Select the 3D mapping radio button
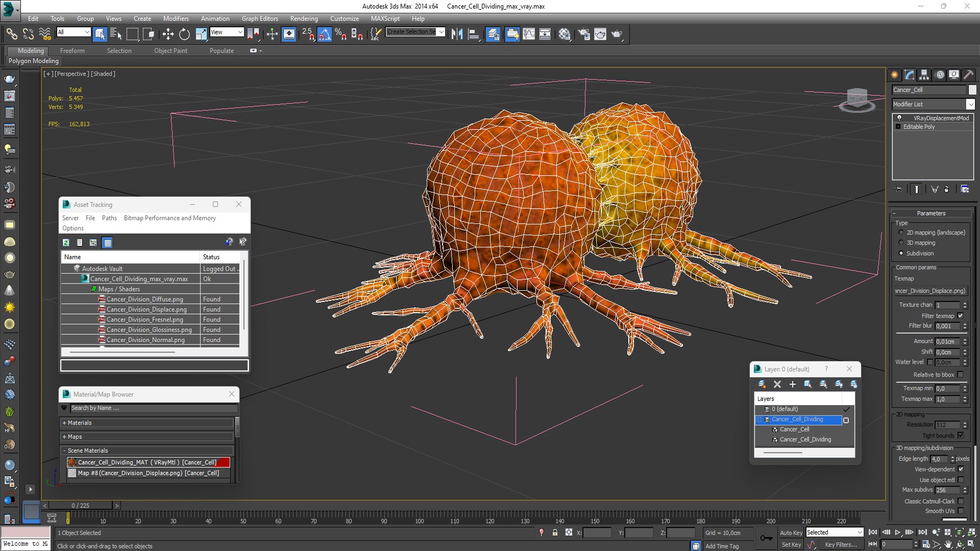The height and width of the screenshot is (551, 980). click(901, 243)
